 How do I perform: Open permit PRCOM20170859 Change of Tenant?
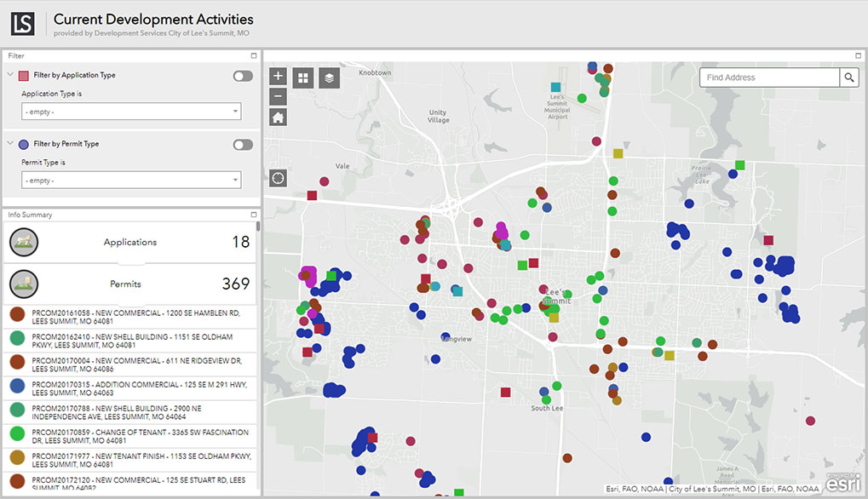click(129, 437)
